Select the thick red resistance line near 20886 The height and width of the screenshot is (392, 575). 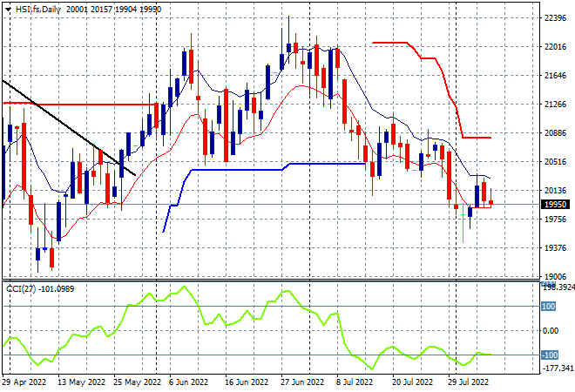pos(477,138)
